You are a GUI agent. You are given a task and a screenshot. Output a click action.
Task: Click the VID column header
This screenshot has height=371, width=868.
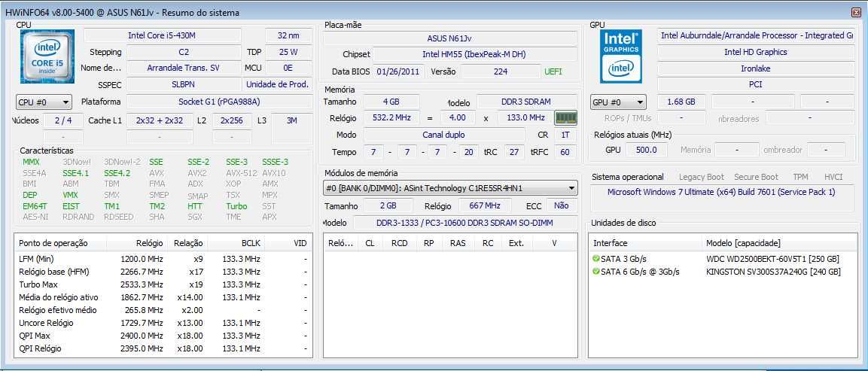pos(289,243)
